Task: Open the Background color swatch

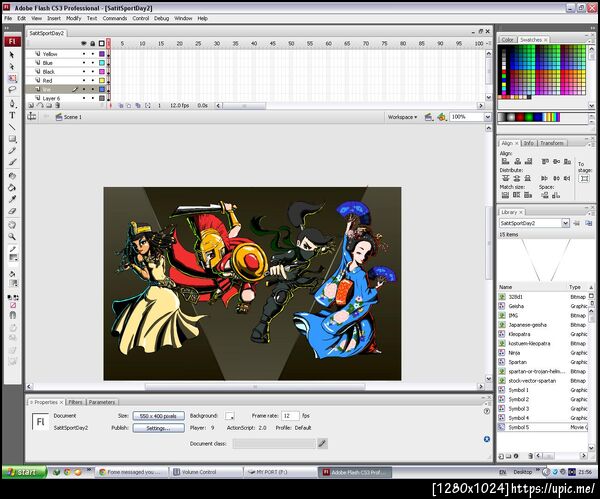Action: (230, 416)
